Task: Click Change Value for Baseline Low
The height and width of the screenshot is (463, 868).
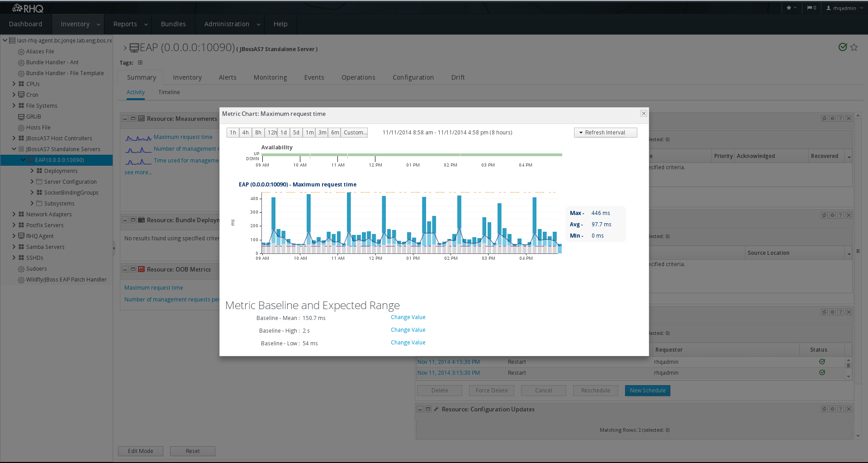Action: pyautogui.click(x=408, y=343)
